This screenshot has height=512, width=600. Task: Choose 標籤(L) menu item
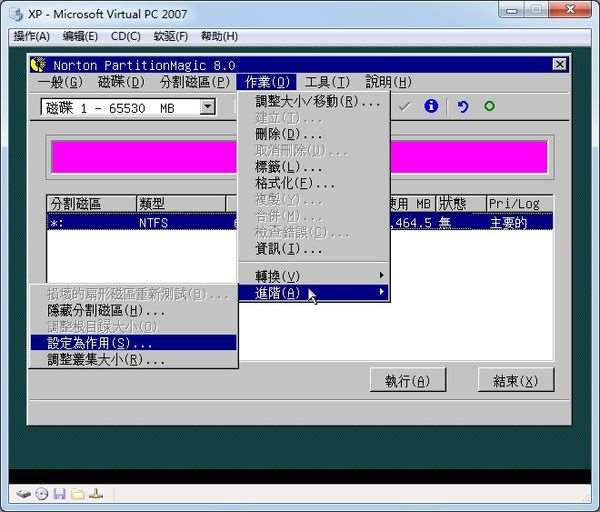(x=314, y=167)
